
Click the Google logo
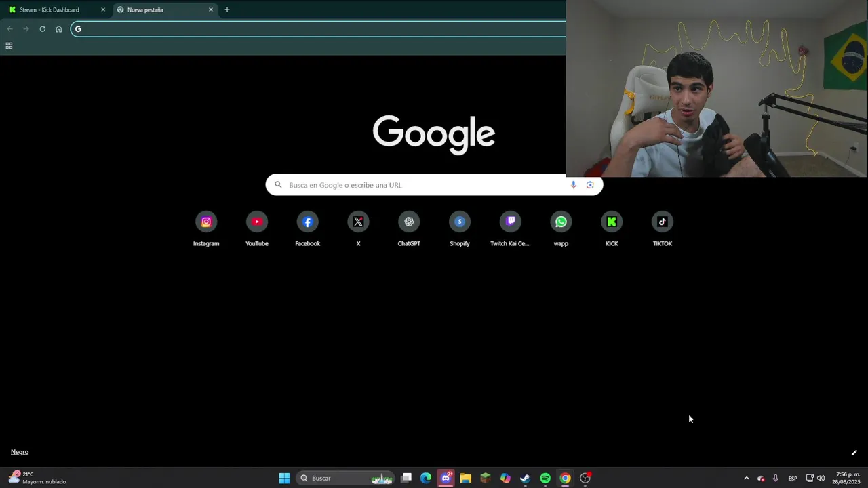pyautogui.click(x=434, y=134)
